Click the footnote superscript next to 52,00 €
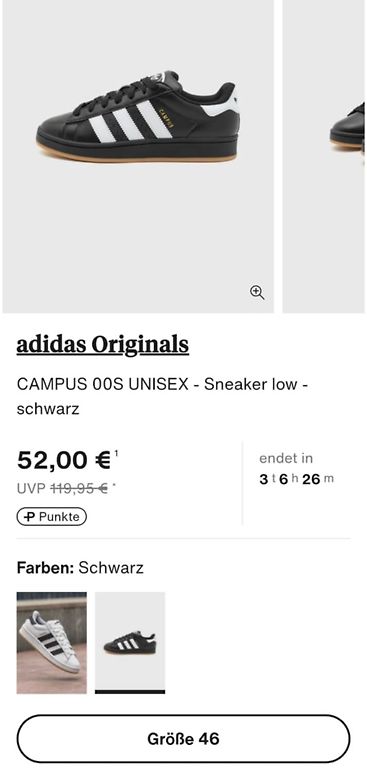Image resolution: width=367 pixels, height=768 pixels. tap(116, 453)
